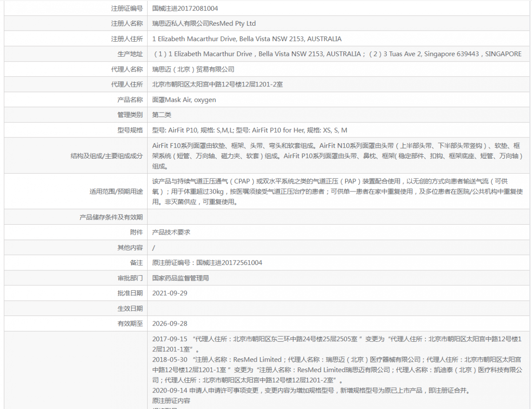Image resolution: width=532 pixels, height=409 pixels.
Task: Select the 管理类别 label
Action: tap(130, 115)
